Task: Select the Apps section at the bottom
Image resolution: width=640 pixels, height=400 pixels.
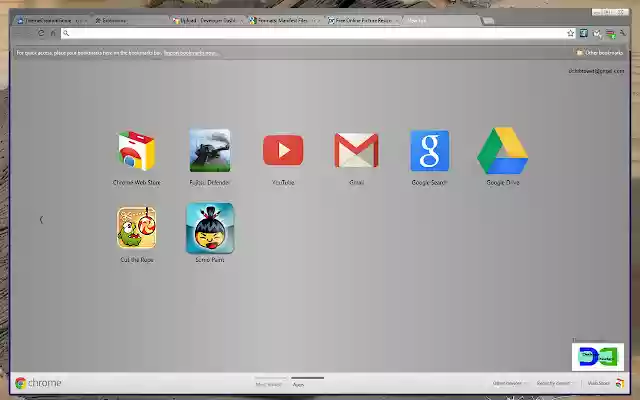Action: 299,384
